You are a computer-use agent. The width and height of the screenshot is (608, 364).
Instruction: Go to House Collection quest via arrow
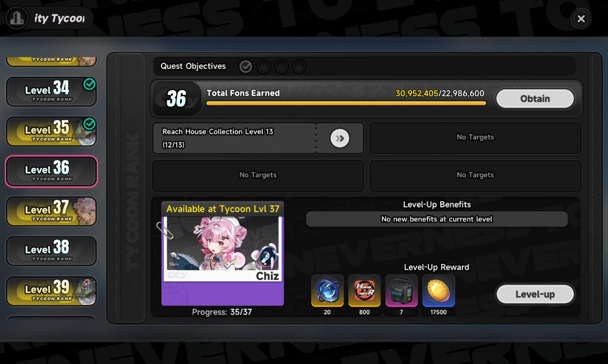click(x=340, y=138)
